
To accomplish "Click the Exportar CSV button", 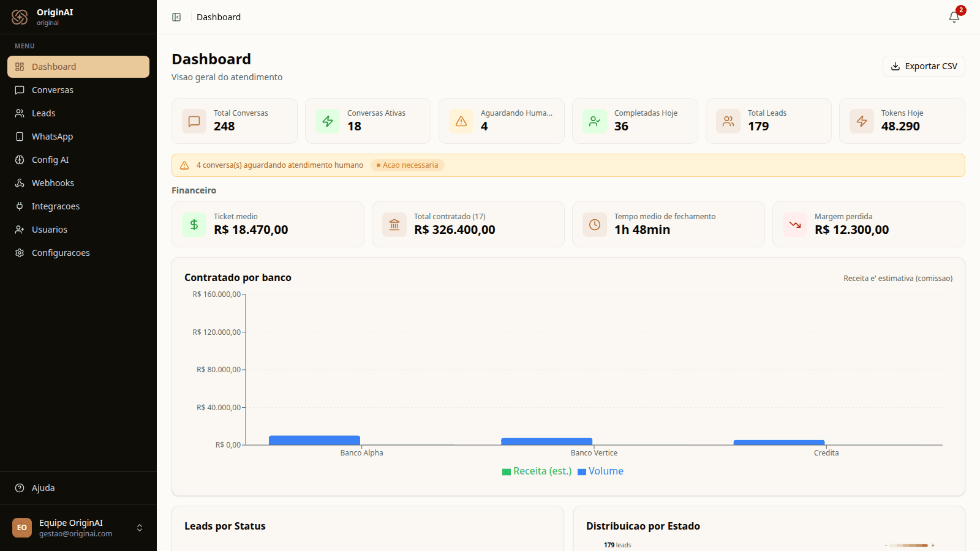I will 924,66.
